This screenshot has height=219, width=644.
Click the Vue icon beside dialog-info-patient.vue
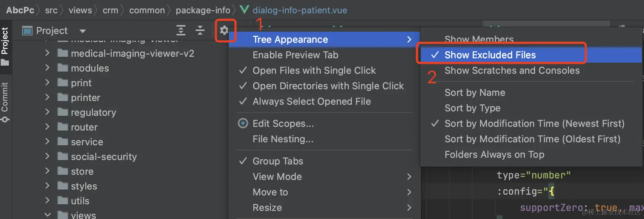(244, 10)
